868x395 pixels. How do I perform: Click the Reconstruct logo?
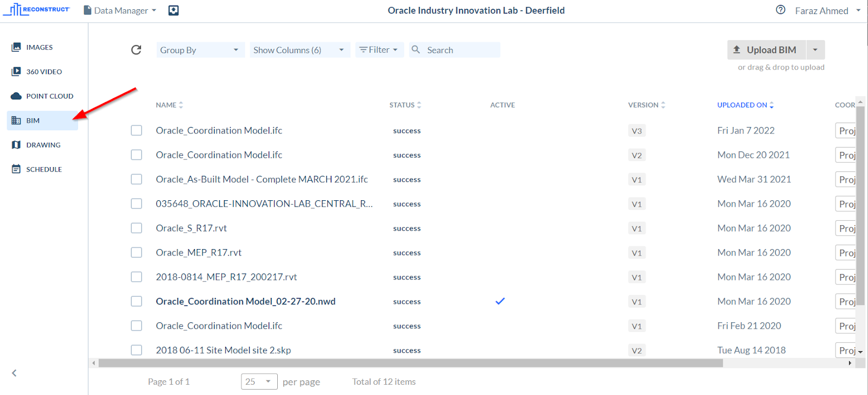click(37, 10)
